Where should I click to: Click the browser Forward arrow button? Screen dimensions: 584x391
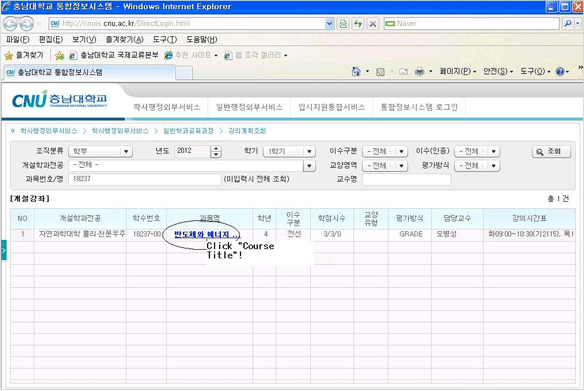pos(26,24)
